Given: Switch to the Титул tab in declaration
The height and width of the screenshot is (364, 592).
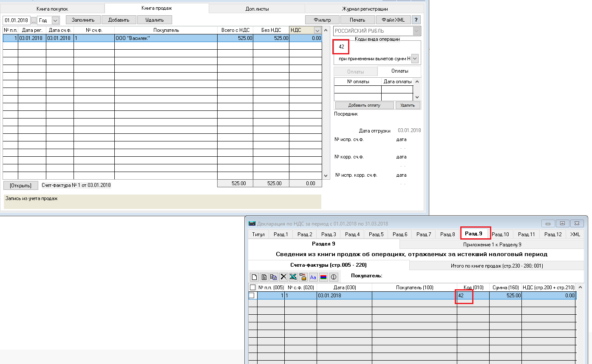Looking at the screenshot, I should (x=258, y=234).
